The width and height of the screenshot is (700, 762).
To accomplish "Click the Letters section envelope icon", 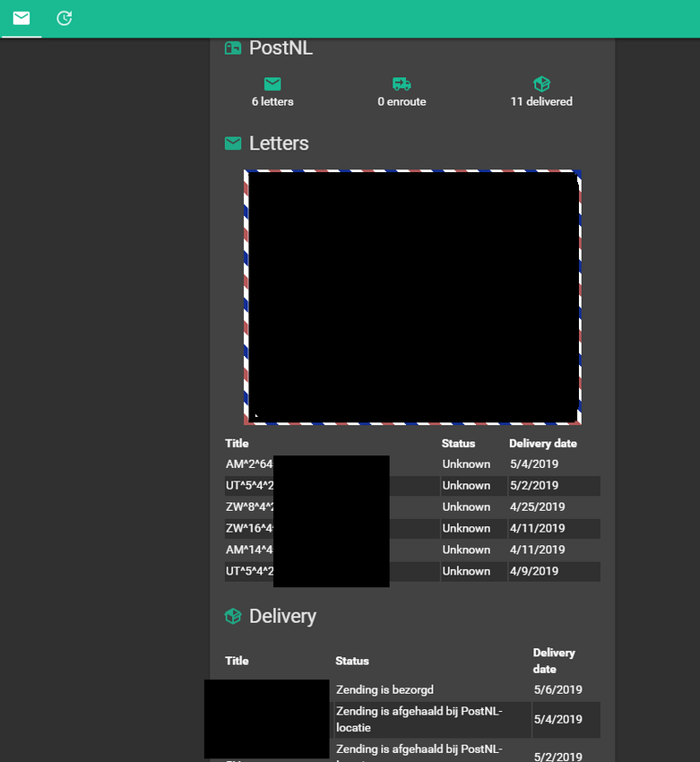I will 233,143.
